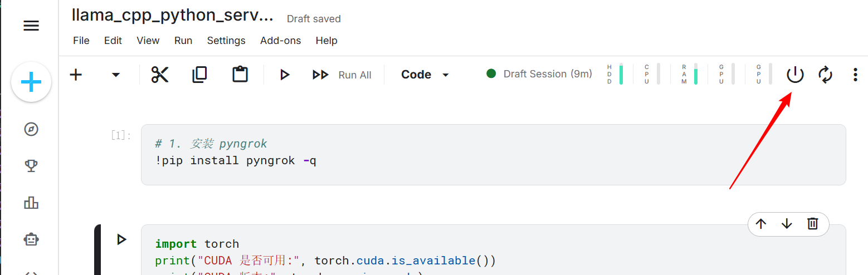
Task: Paste the cell with the clipboard icon
Action: (240, 75)
